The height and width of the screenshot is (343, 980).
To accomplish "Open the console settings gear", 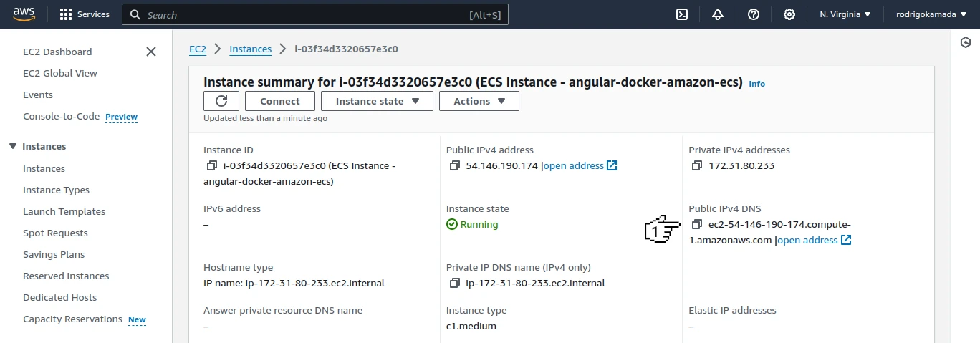I will (x=789, y=14).
